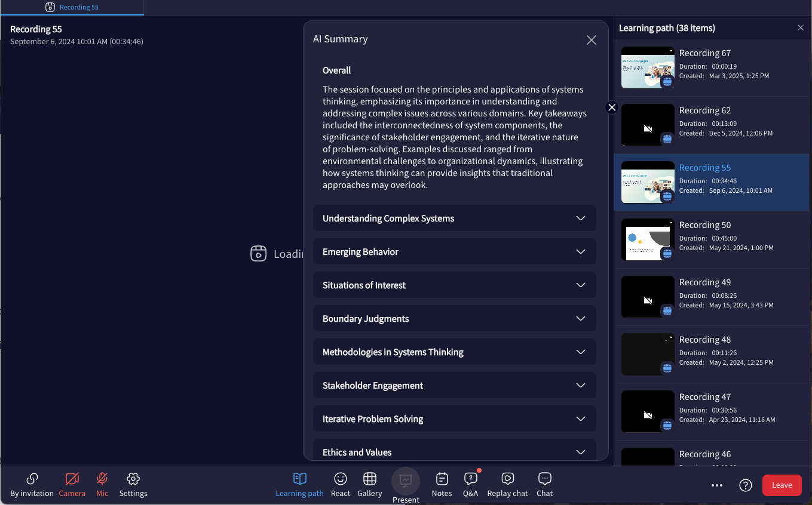Expand Boundary Judgments section
Screen dimensions: 812x505
(455, 318)
